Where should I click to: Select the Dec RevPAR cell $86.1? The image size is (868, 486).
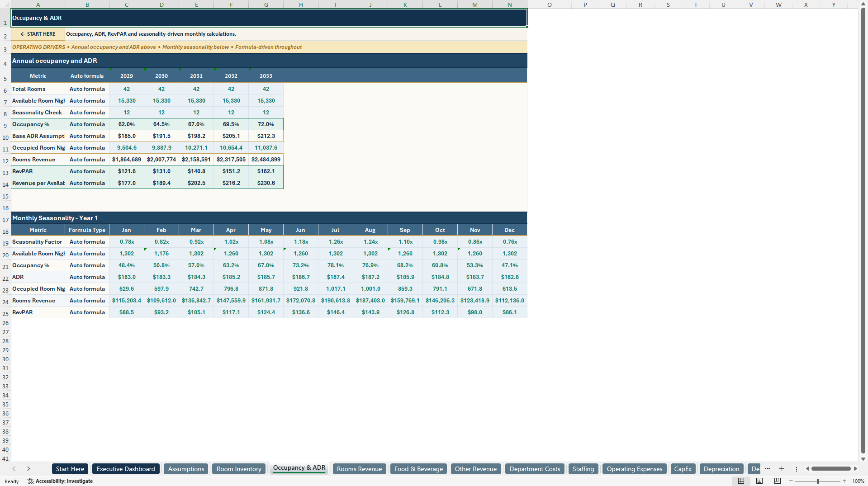coord(510,312)
